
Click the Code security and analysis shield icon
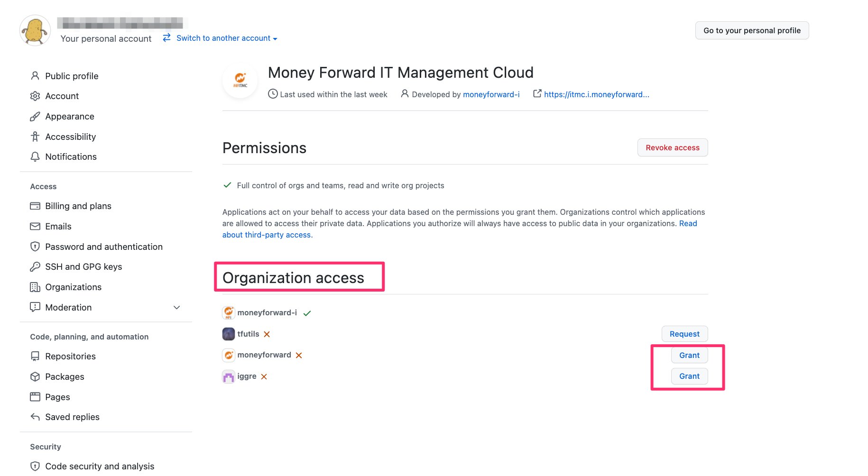tap(35, 466)
